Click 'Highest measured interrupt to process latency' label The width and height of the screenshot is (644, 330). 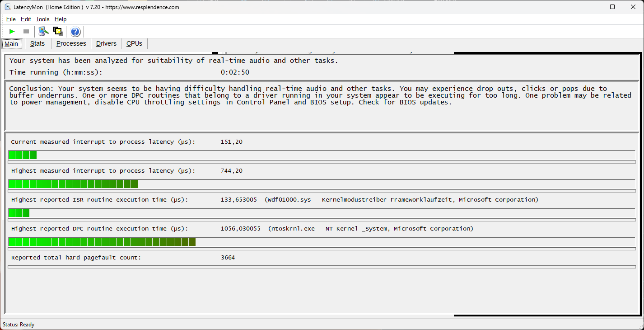pos(103,171)
